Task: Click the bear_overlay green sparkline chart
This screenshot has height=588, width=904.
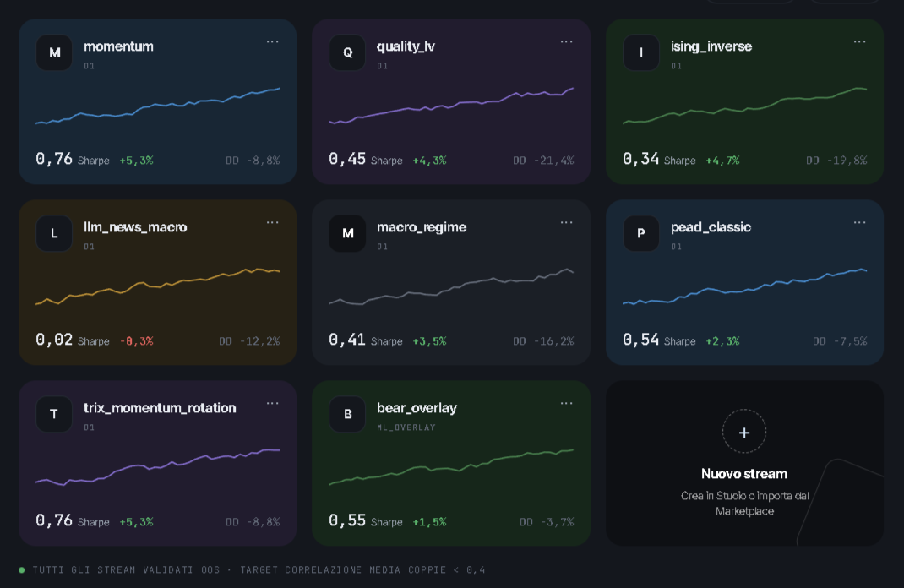Action: point(451,467)
